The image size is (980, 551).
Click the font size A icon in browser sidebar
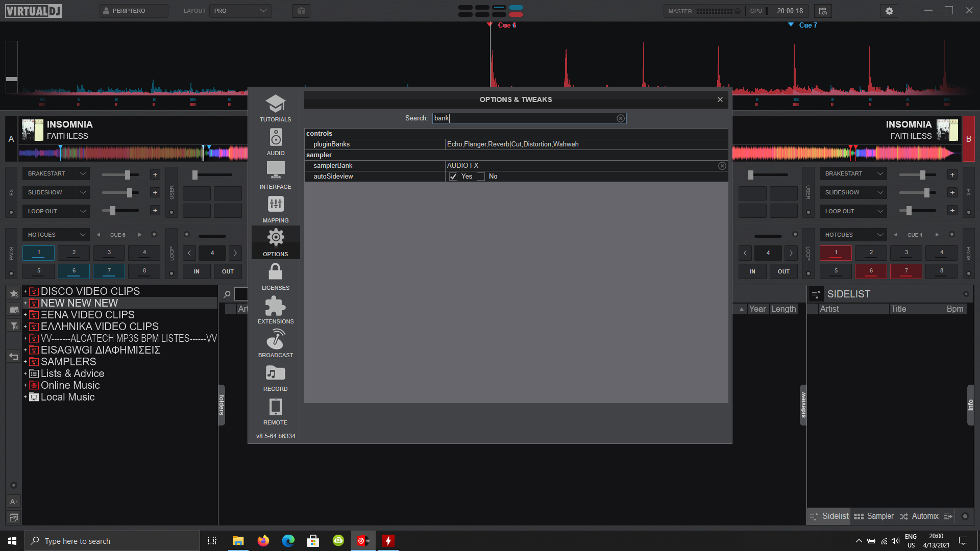14,502
